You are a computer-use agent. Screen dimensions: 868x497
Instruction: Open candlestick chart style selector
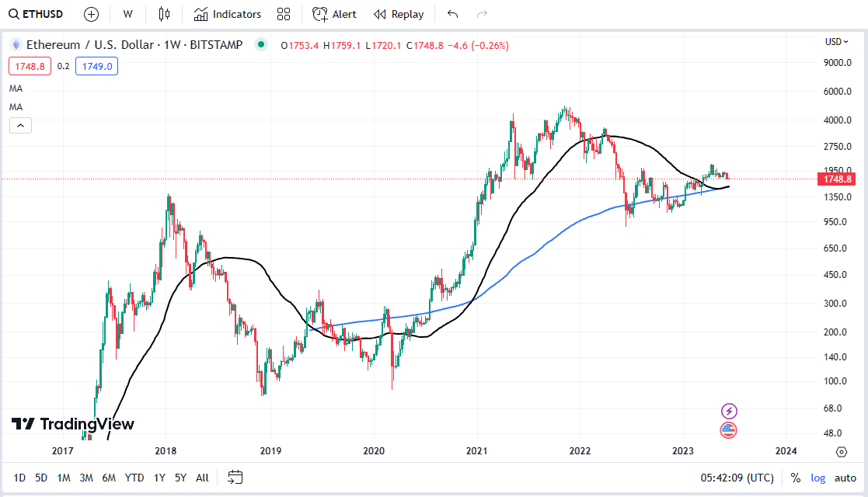pos(165,15)
